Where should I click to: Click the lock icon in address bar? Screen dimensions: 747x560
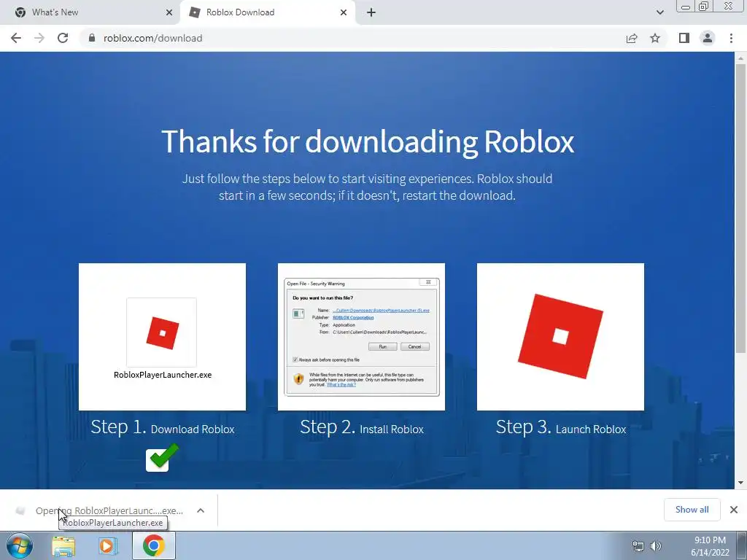pyautogui.click(x=92, y=38)
